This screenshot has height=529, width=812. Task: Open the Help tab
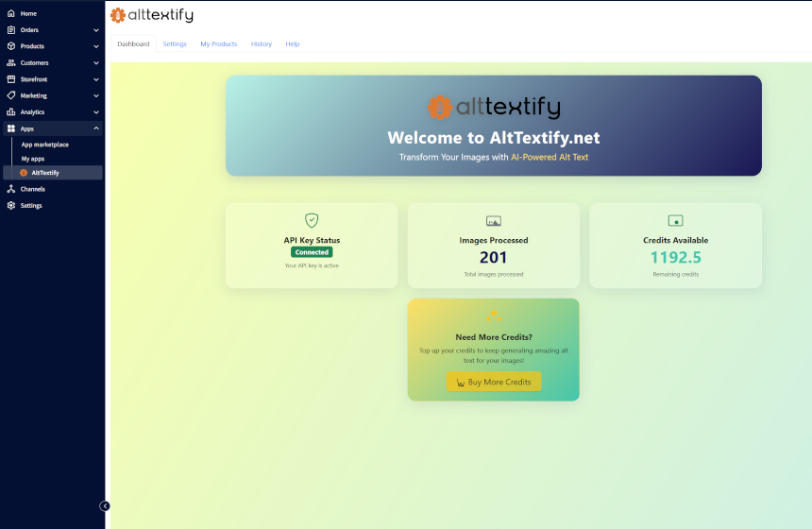click(292, 44)
